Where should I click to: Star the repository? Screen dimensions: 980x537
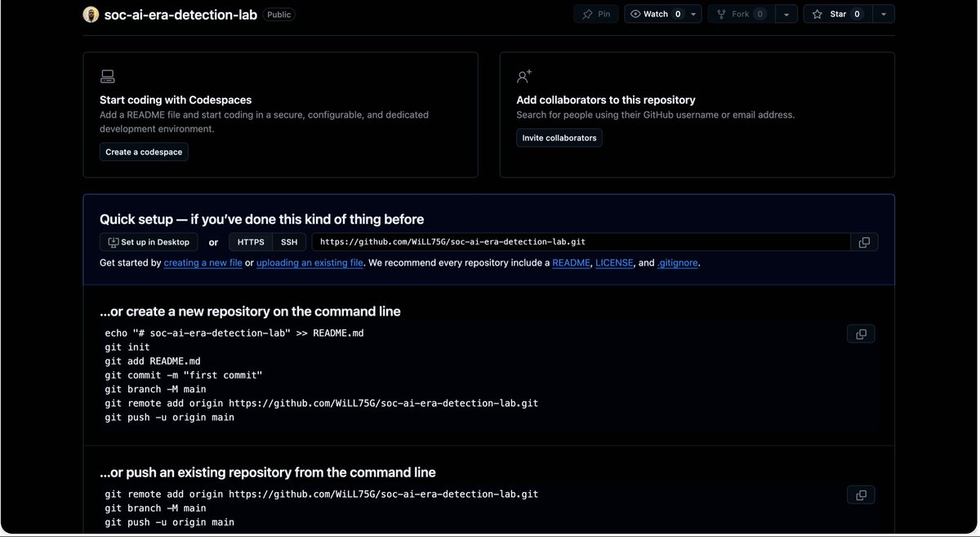838,14
